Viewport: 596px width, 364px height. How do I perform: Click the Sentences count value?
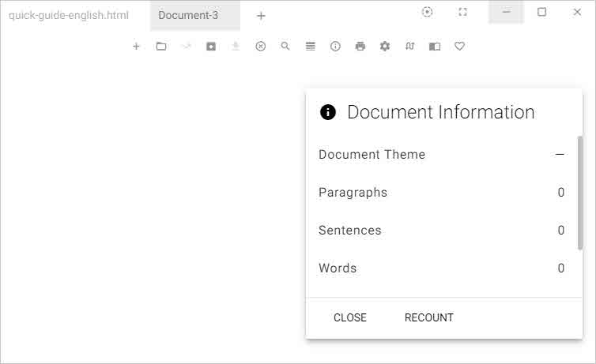click(x=560, y=231)
